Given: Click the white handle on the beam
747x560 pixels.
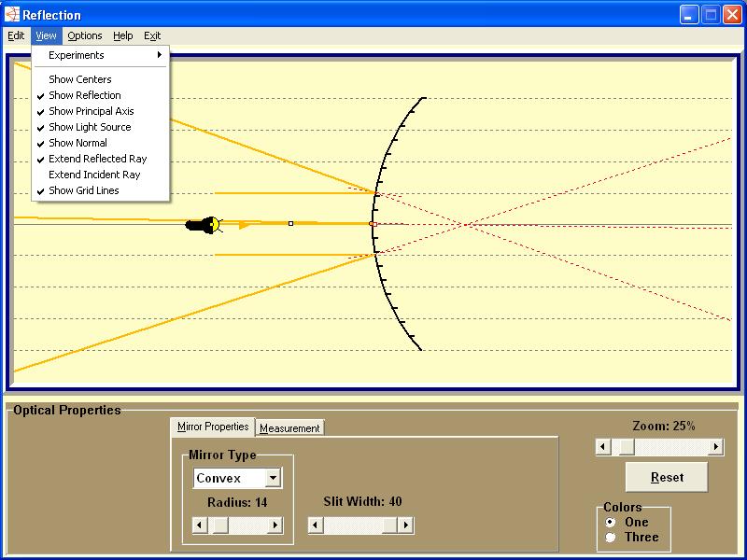Looking at the screenshot, I should [x=290, y=223].
